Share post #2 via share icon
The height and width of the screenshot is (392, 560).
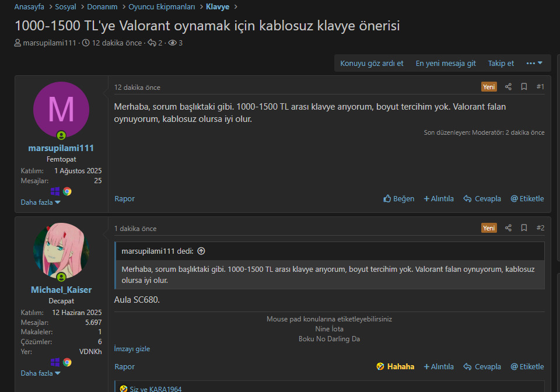[x=508, y=228]
